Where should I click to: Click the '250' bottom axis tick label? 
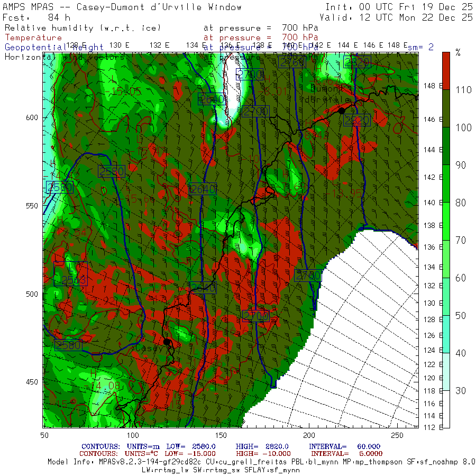pos(397,435)
